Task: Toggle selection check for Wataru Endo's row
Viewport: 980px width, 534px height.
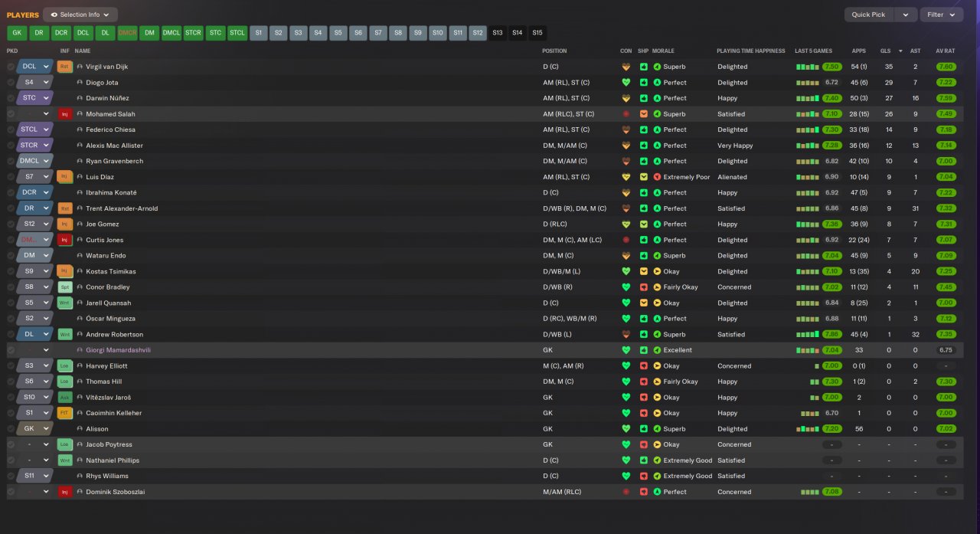Action: tap(11, 256)
